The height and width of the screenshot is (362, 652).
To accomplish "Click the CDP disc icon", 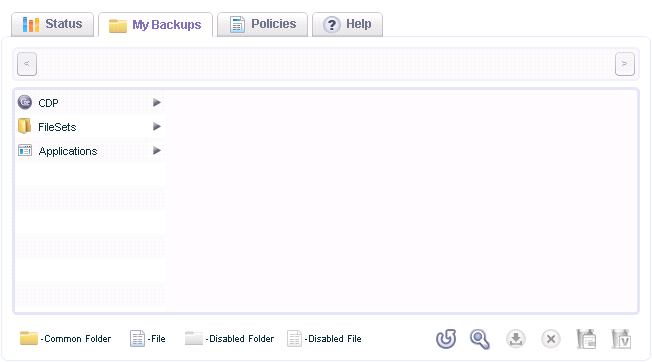I will pos(25,102).
